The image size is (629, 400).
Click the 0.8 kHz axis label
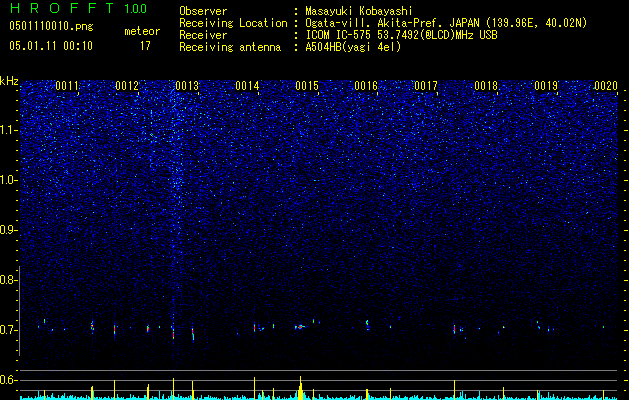[x=9, y=280]
